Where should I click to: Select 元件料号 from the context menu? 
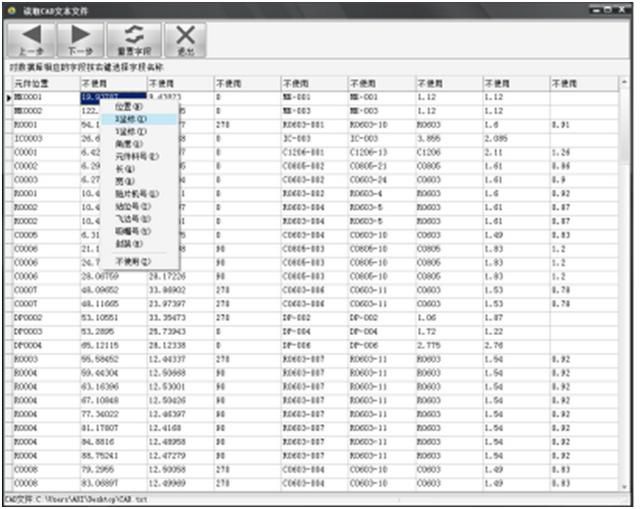139,156
